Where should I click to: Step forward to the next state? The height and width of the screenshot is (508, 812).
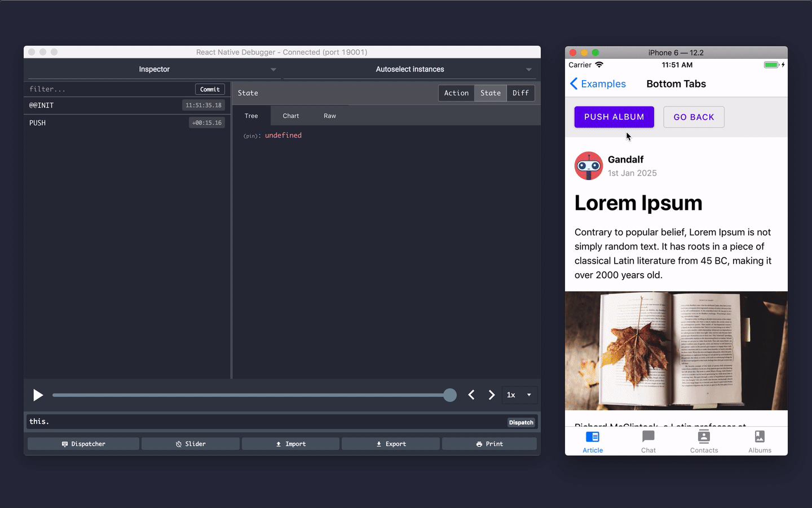coord(491,395)
